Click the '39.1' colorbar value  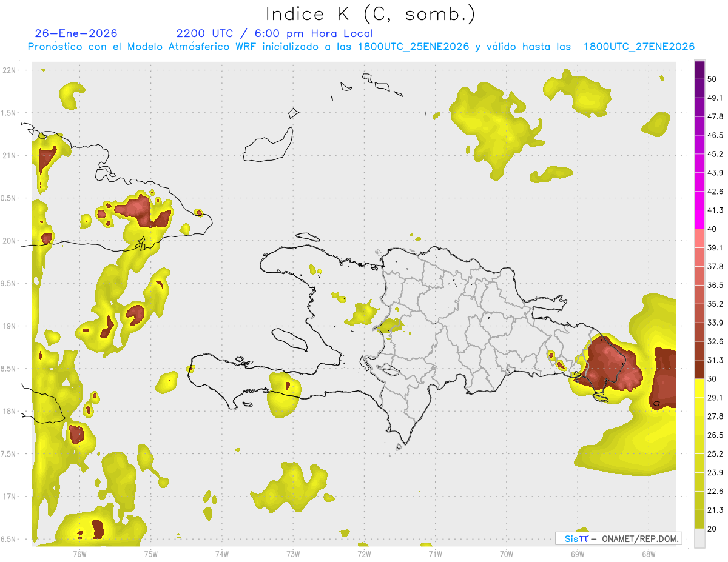coord(715,247)
